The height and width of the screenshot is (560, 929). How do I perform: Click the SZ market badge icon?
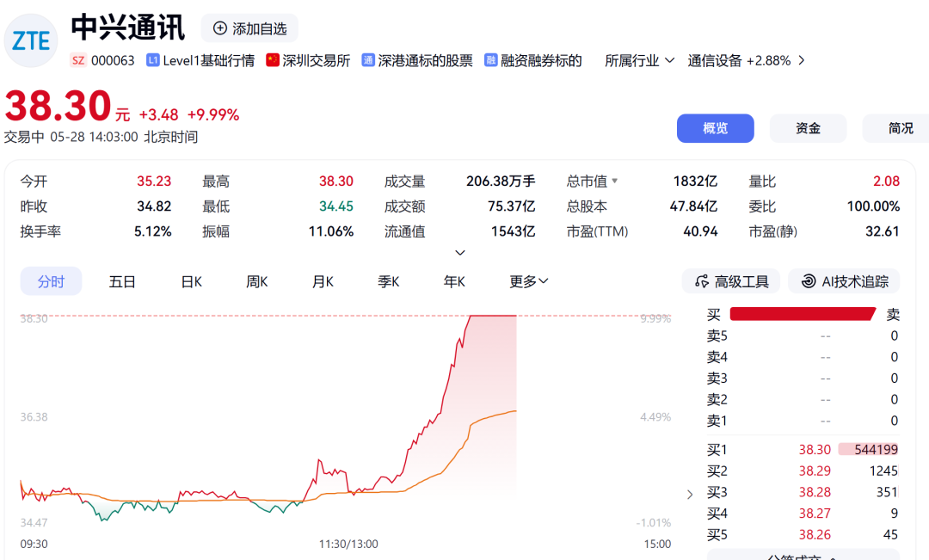click(77, 60)
